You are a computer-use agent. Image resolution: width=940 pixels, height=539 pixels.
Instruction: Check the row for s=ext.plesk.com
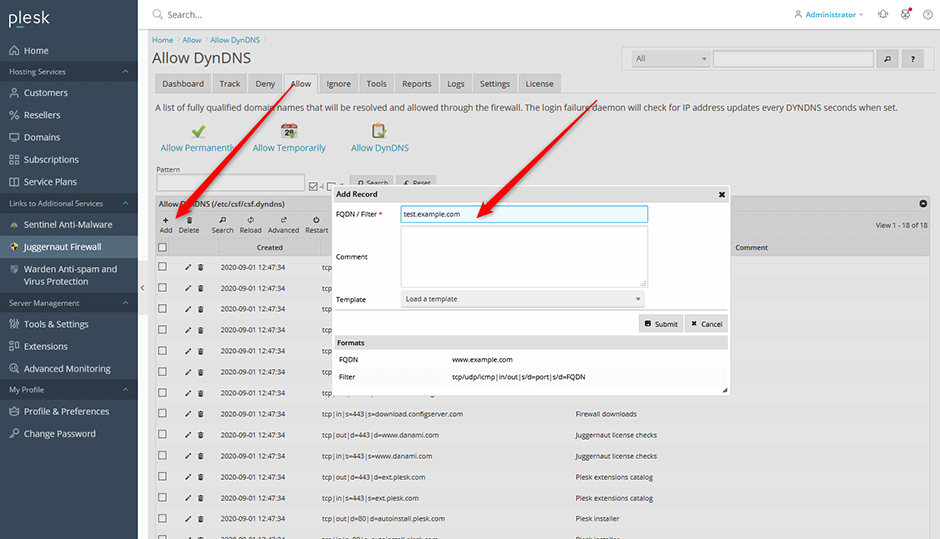162,498
